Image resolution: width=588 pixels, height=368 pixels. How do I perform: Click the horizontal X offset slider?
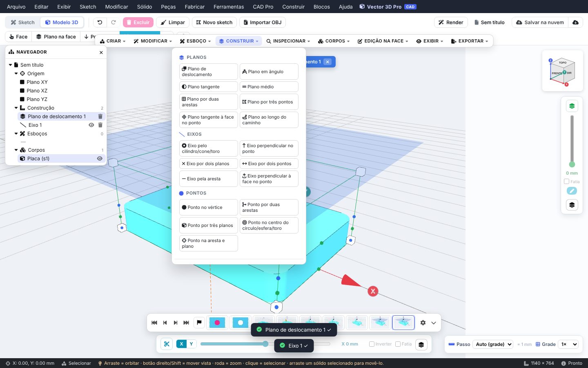(x=265, y=344)
